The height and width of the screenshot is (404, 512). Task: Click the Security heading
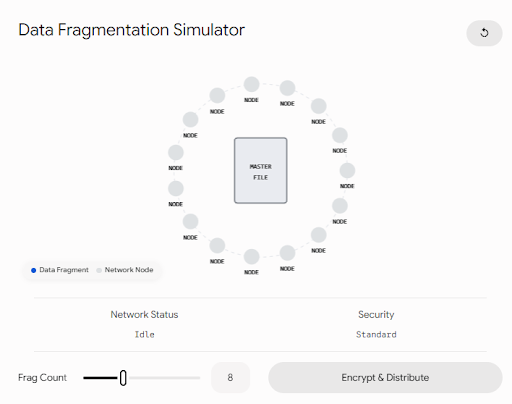(376, 314)
